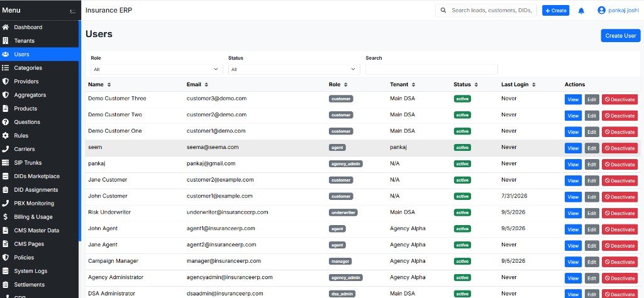The height and width of the screenshot is (298, 644).
Task: Deactivate the John Agent user
Action: [619, 229]
